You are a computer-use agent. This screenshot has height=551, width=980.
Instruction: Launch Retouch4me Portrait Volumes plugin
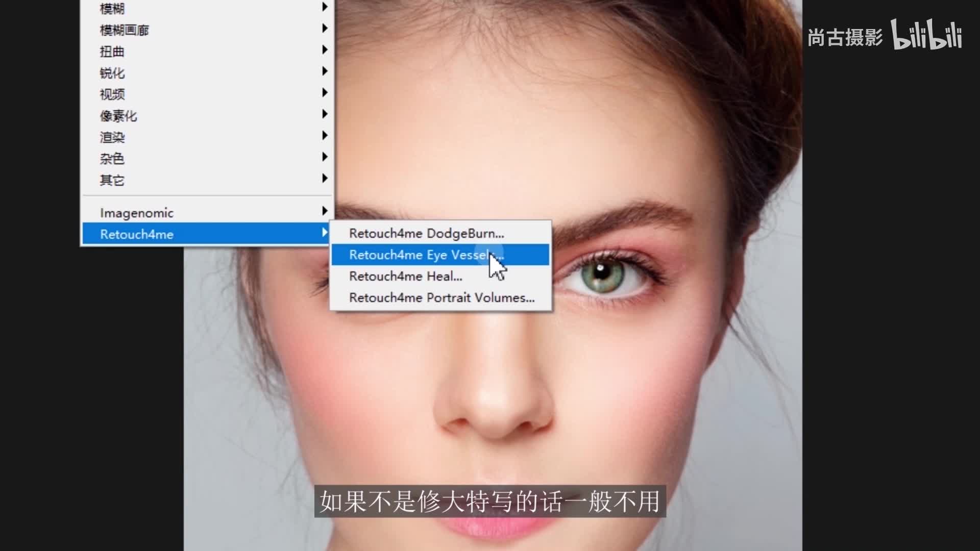pos(442,297)
